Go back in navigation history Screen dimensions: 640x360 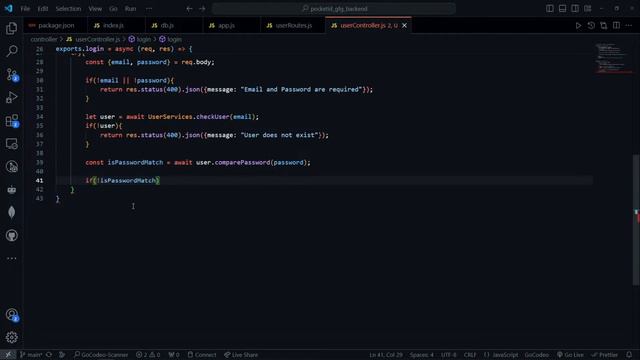tap(189, 9)
